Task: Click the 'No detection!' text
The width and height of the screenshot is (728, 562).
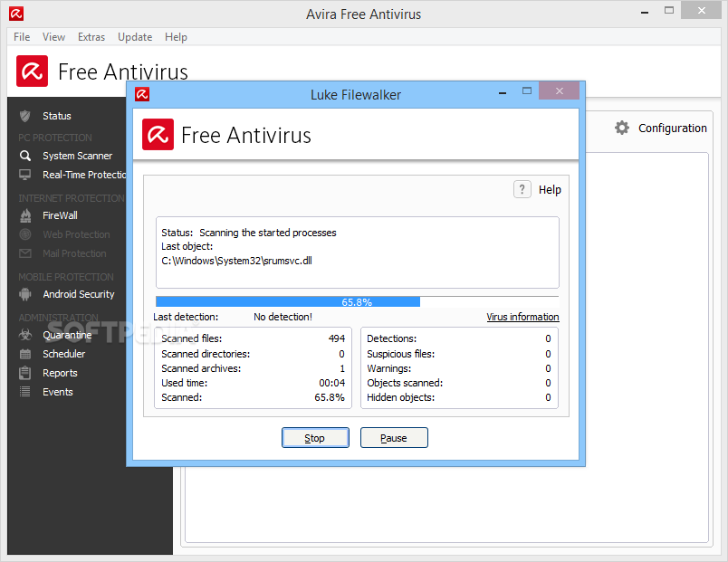Action: tap(283, 317)
